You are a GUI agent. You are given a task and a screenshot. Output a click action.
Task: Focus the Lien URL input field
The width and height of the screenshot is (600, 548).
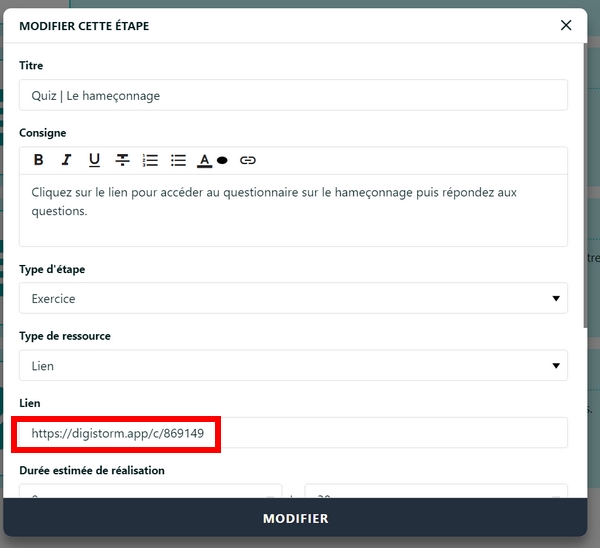click(293, 433)
